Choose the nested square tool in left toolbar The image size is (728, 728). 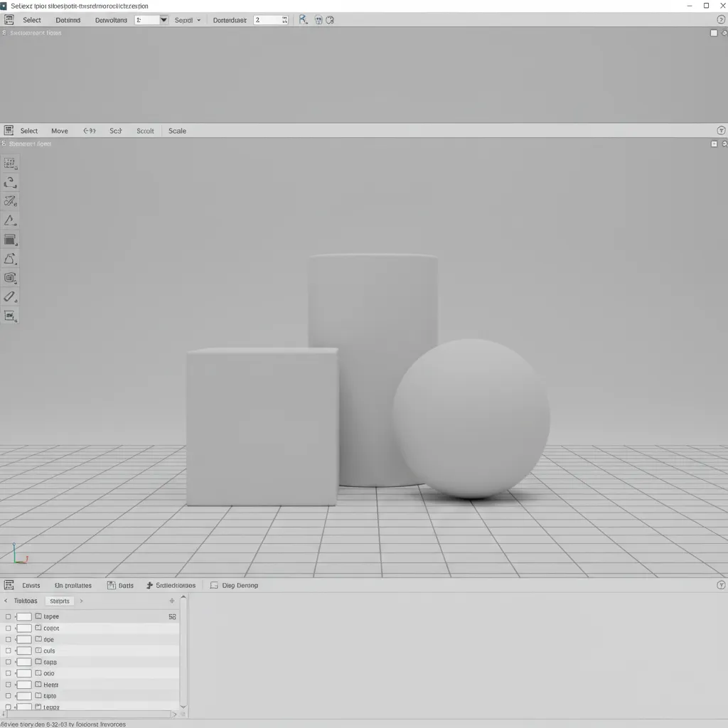coord(10,278)
